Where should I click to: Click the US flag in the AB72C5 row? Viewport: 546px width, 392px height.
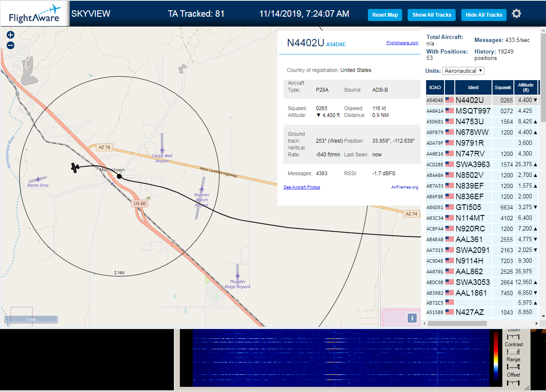pos(450,302)
